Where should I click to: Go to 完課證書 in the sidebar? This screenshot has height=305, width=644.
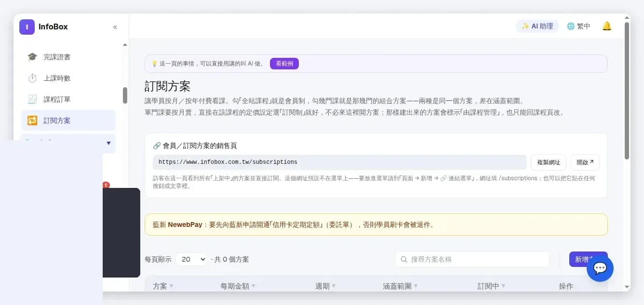[68, 57]
